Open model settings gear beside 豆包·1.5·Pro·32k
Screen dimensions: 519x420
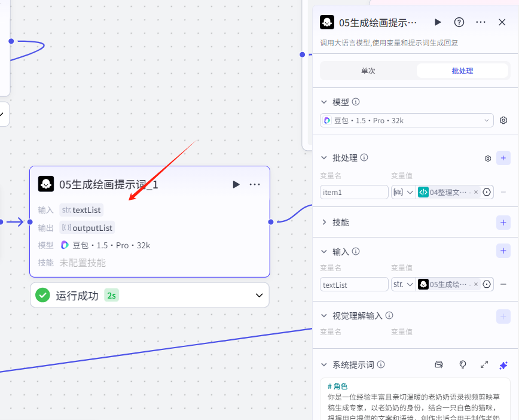(x=503, y=120)
